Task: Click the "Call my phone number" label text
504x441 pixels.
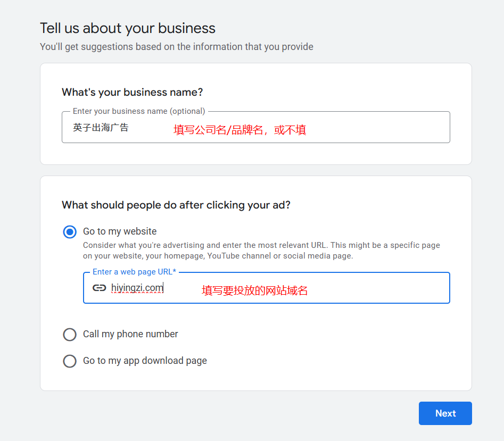Action: (130, 334)
